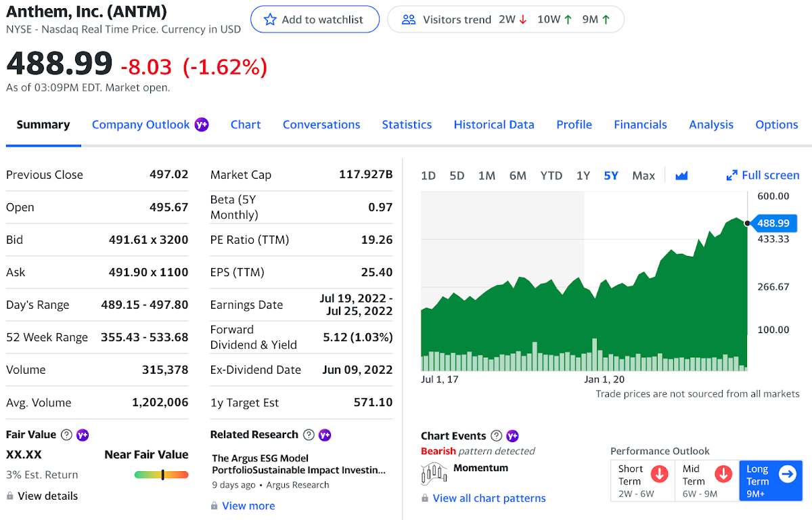The height and width of the screenshot is (520, 812).
Task: Click the Fair Value gradient gauge bar
Action: click(x=162, y=475)
